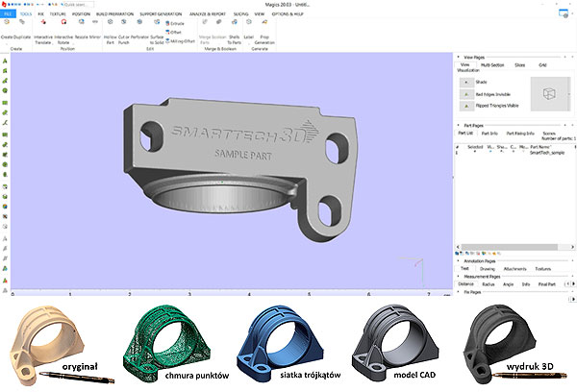Viewport: 577px width, 392px height.
Task: Click the part list scroll left arrow
Action: (x=458, y=247)
